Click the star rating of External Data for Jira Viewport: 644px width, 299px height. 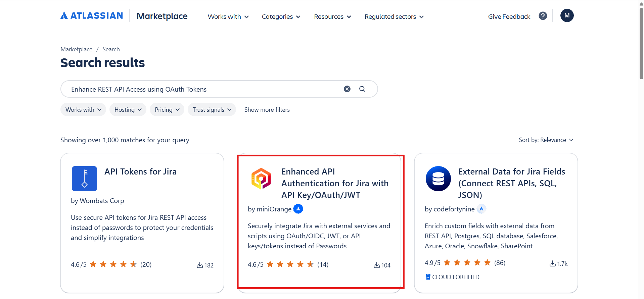click(x=467, y=263)
